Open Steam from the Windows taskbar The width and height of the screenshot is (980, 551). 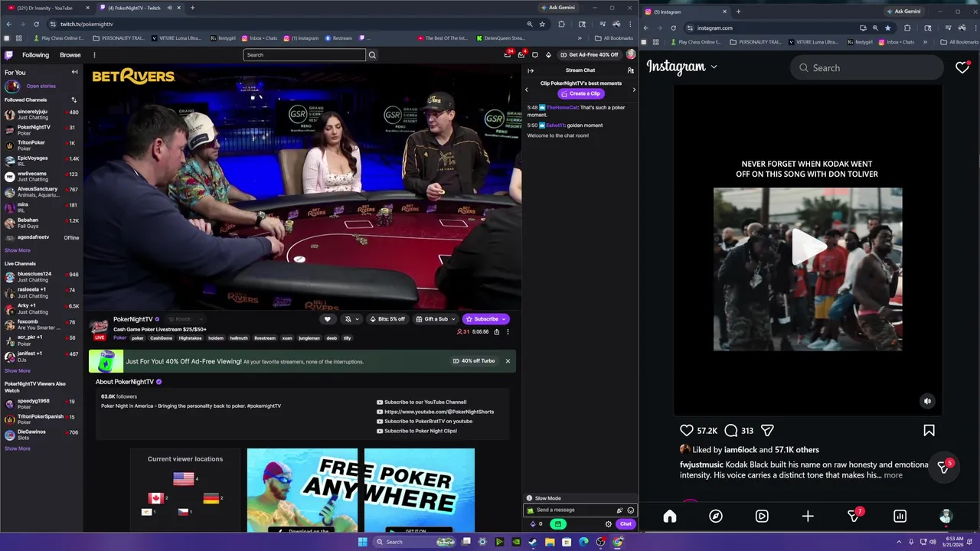pyautogui.click(x=533, y=542)
